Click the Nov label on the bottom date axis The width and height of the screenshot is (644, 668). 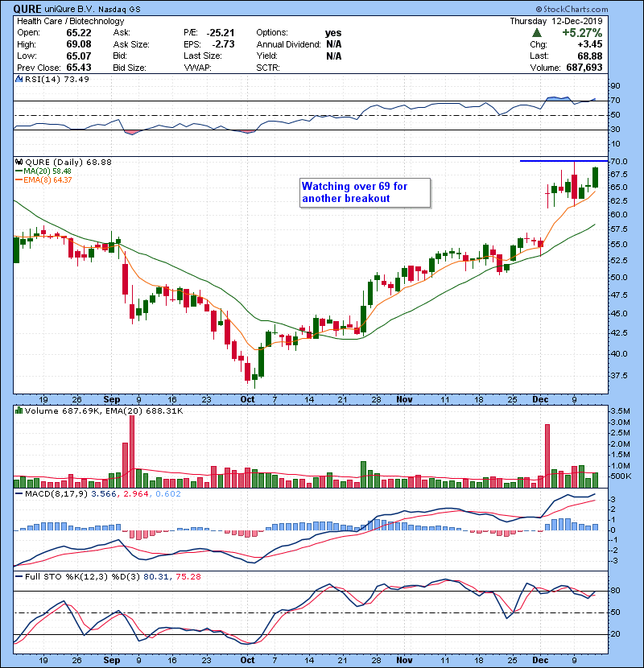(404, 660)
